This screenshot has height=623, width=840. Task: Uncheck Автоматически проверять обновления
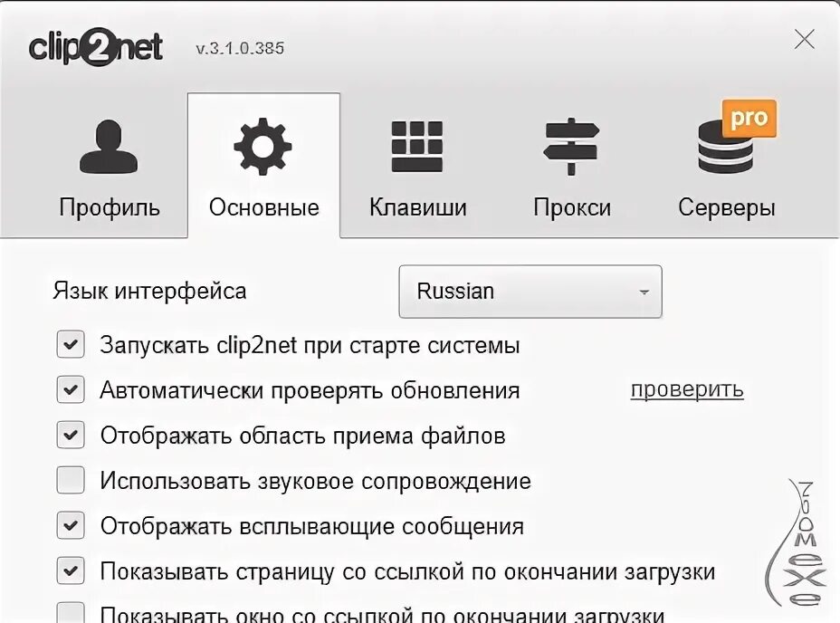click(71, 389)
